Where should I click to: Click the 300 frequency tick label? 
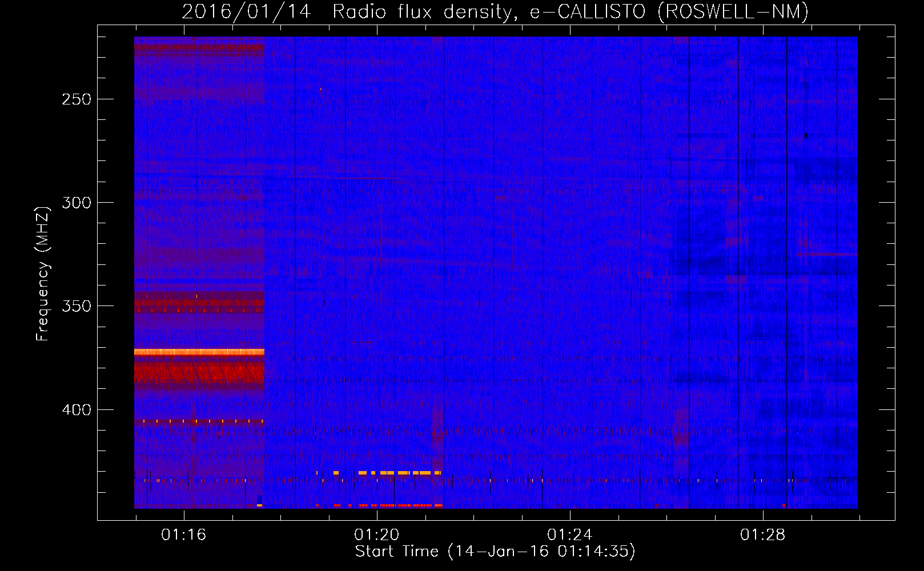point(77,203)
